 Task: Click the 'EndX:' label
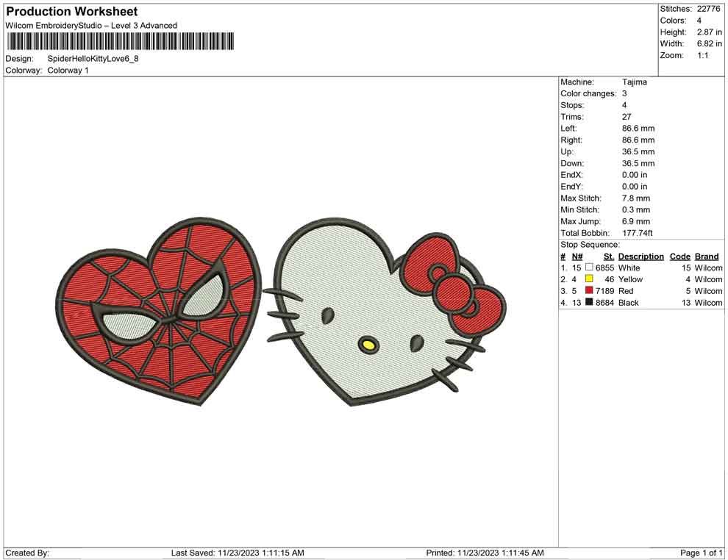pyautogui.click(x=571, y=175)
